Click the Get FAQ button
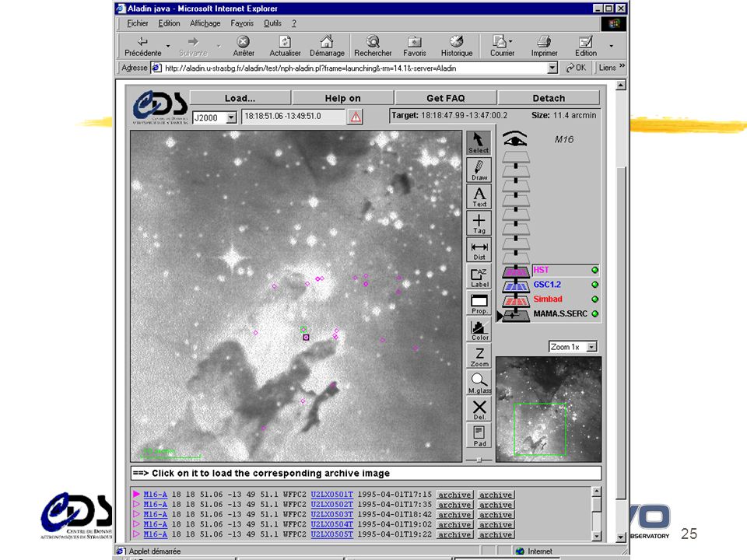 tap(445, 98)
